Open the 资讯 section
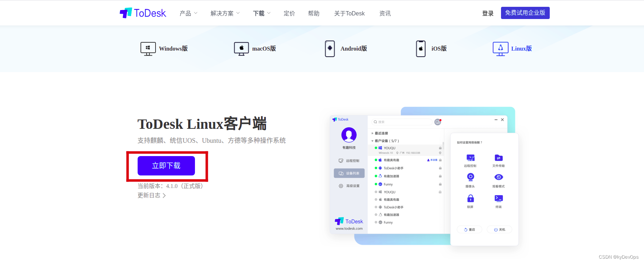This screenshot has height=263, width=644. 385,13
